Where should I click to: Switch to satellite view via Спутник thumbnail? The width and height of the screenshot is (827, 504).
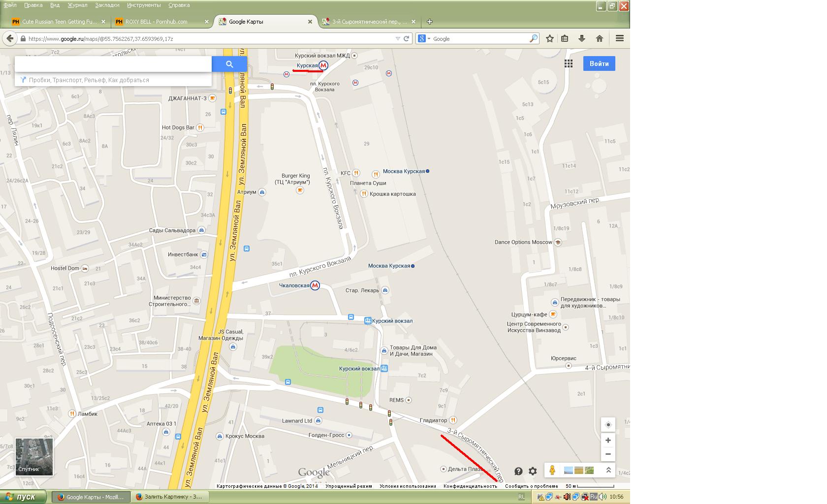(x=34, y=457)
